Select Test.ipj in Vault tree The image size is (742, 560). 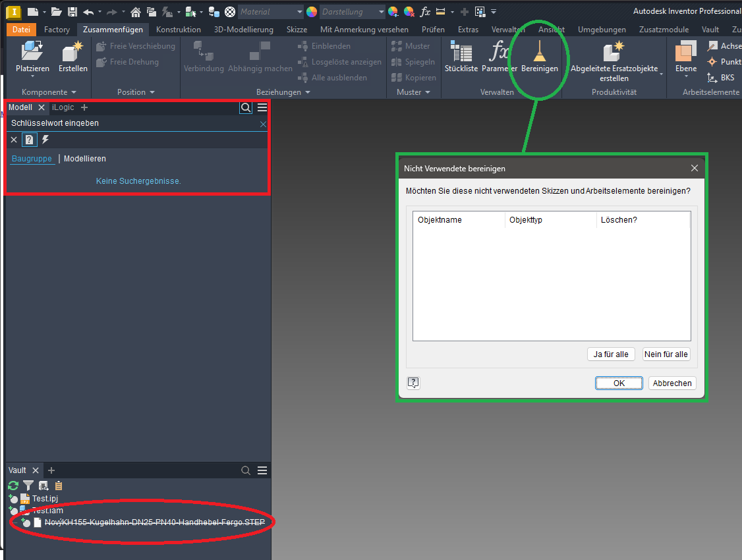(x=45, y=499)
